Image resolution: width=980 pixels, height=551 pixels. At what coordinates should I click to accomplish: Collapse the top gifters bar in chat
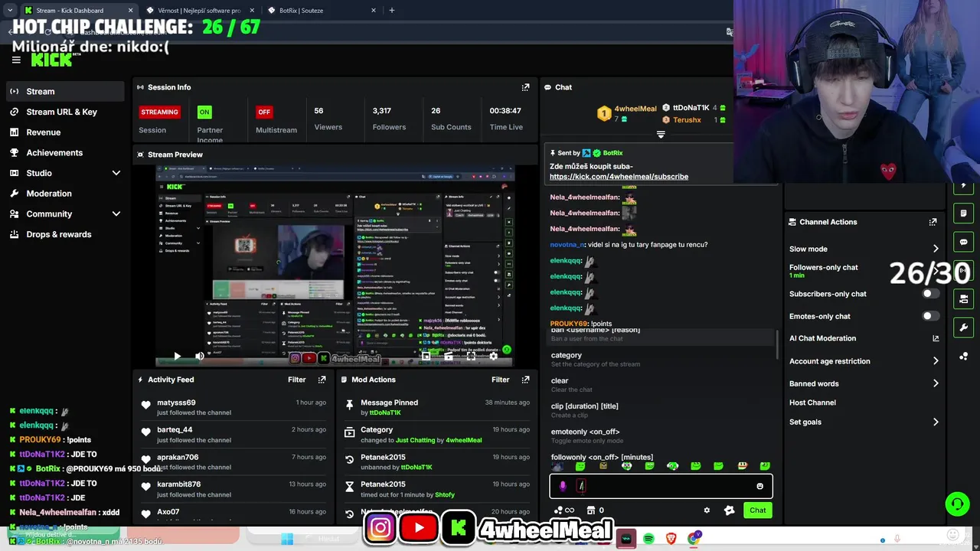click(661, 134)
